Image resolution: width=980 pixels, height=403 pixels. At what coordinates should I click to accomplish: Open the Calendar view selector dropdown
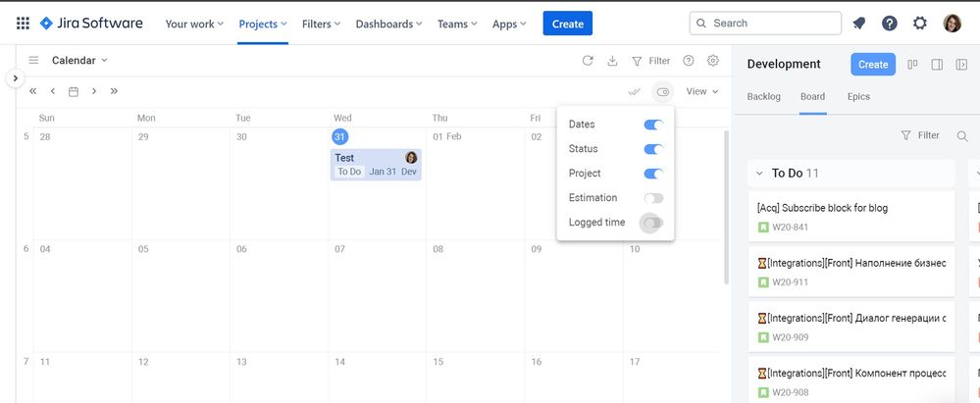tap(79, 61)
